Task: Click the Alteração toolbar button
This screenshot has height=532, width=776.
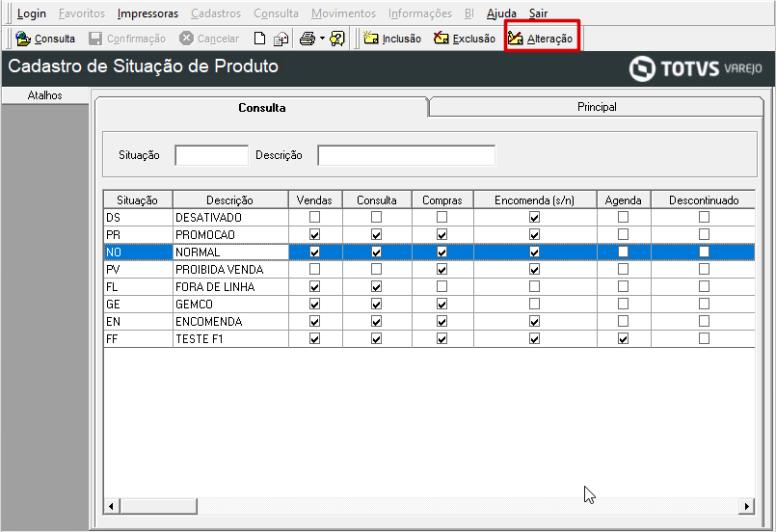Action: (541, 39)
